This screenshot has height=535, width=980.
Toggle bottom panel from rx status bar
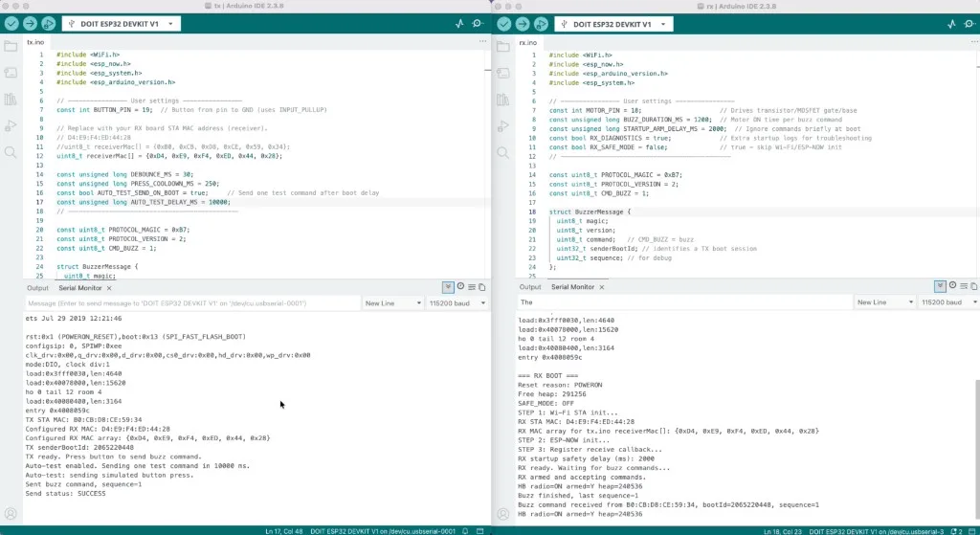coord(972,531)
